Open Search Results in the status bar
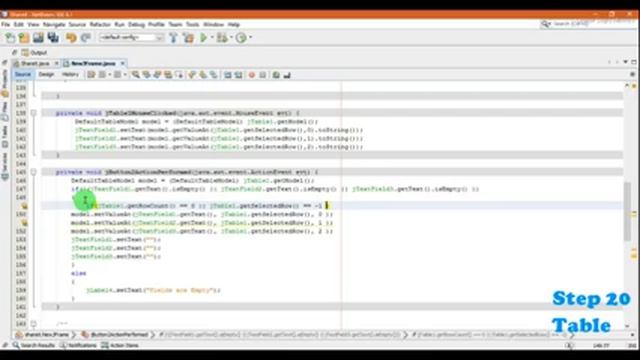 click(33, 346)
